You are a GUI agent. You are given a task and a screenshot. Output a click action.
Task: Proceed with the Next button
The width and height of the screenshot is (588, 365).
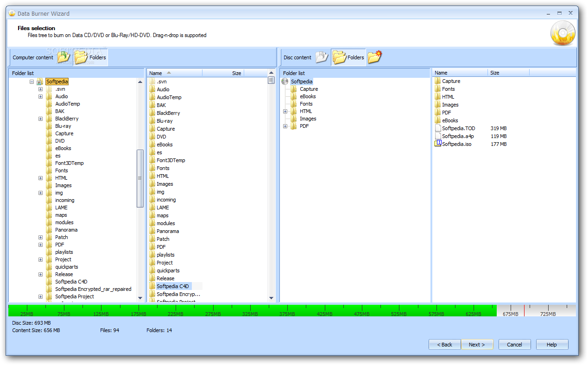477,345
